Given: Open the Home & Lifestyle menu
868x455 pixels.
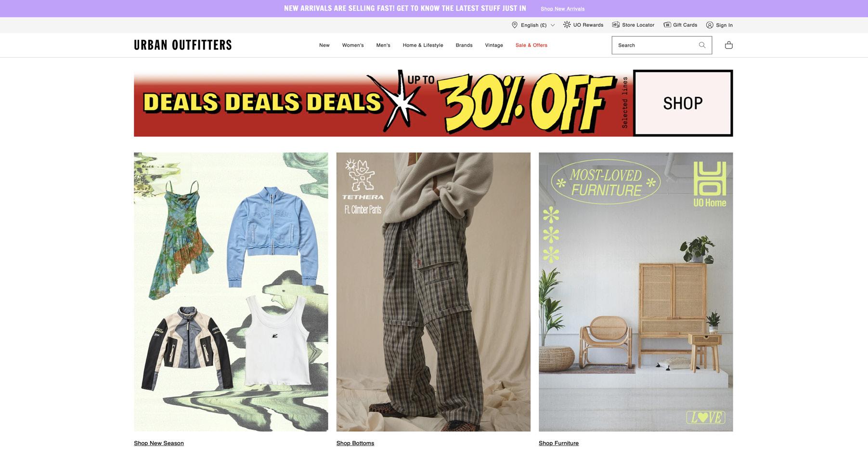Looking at the screenshot, I should pos(423,45).
